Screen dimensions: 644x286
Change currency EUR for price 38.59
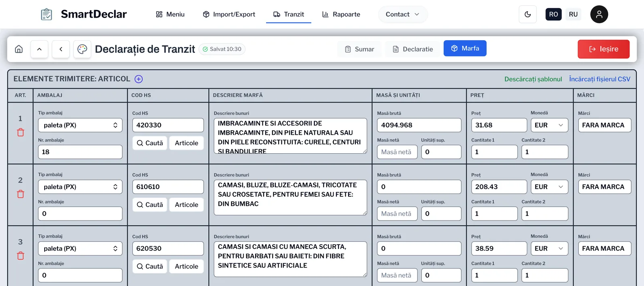pos(549,248)
